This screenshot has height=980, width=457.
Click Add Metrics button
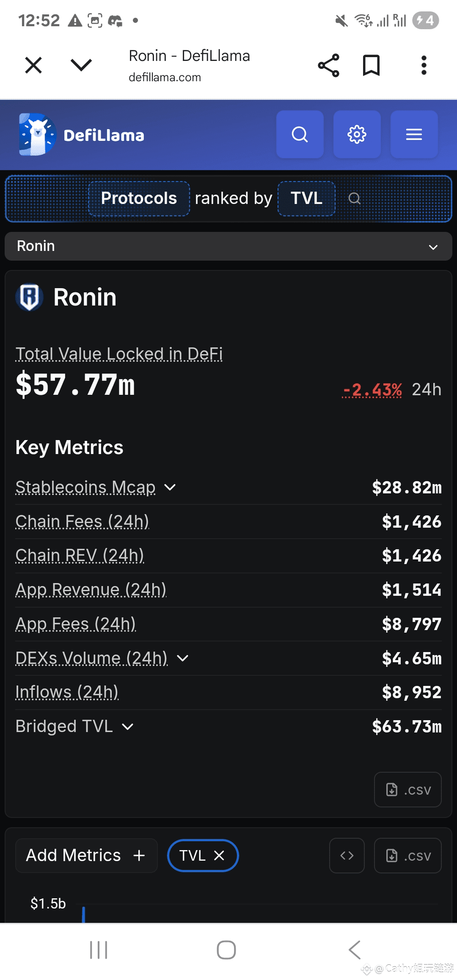click(x=86, y=856)
